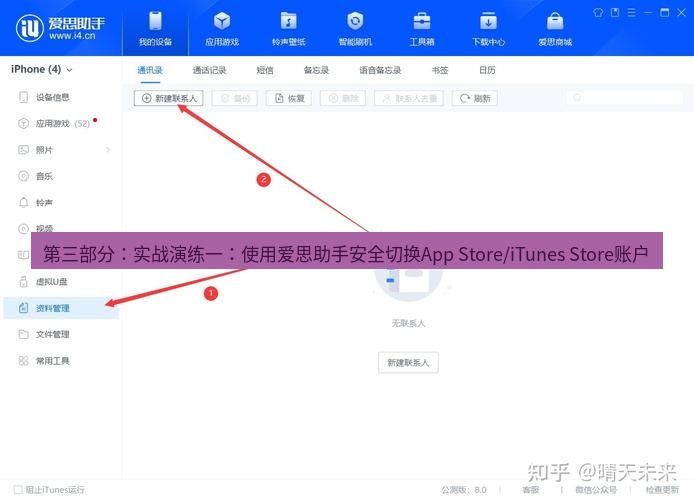Switch to the 语音备忘录 tab
This screenshot has width=694, height=500.
(x=380, y=70)
